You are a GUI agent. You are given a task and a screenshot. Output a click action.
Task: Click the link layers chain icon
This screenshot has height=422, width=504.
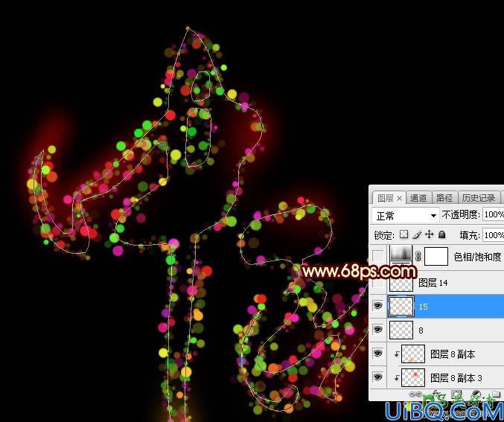(x=415, y=394)
